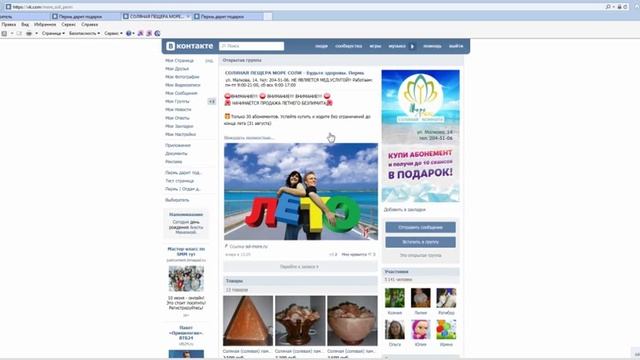Click 'ред.' next to Моя Страница
This screenshot has height=360, width=640.
209,60
